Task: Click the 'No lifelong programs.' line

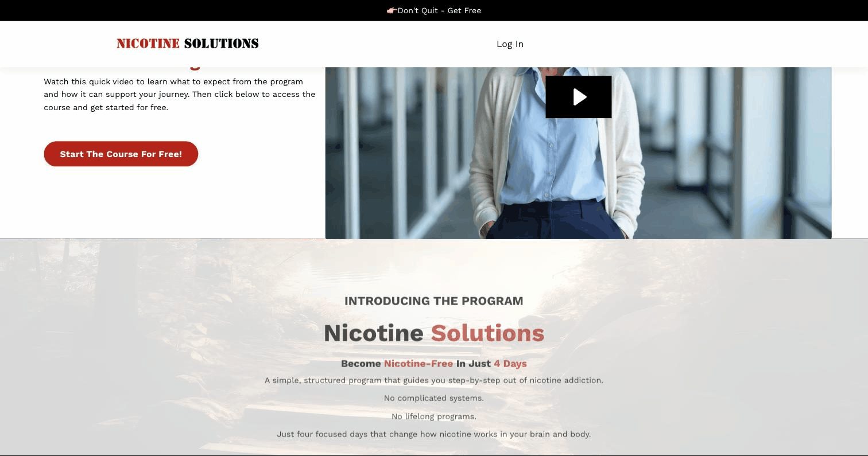Action: pyautogui.click(x=434, y=416)
